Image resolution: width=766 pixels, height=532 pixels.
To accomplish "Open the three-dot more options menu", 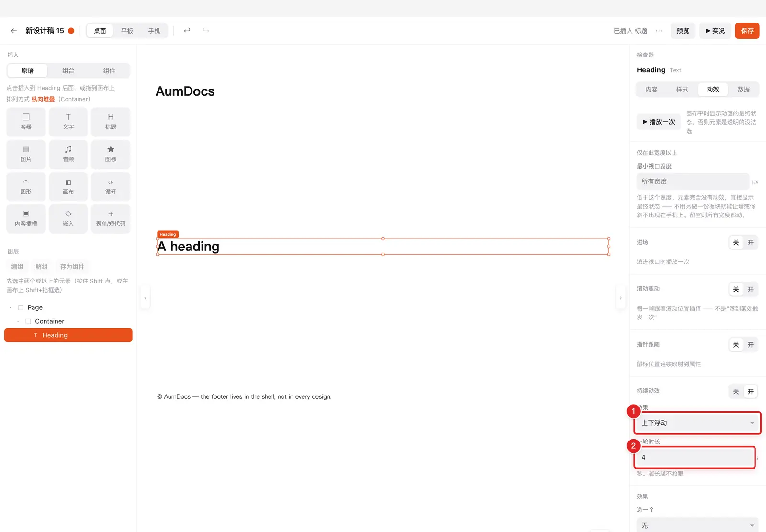I will pyautogui.click(x=659, y=31).
